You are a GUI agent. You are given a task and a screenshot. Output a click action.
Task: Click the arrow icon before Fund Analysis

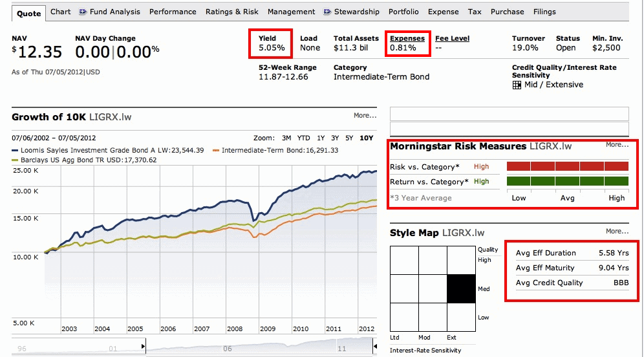pyautogui.click(x=83, y=12)
